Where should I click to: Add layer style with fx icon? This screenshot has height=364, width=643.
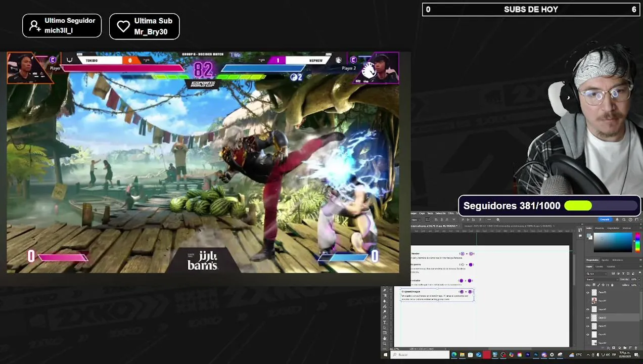[609, 348]
